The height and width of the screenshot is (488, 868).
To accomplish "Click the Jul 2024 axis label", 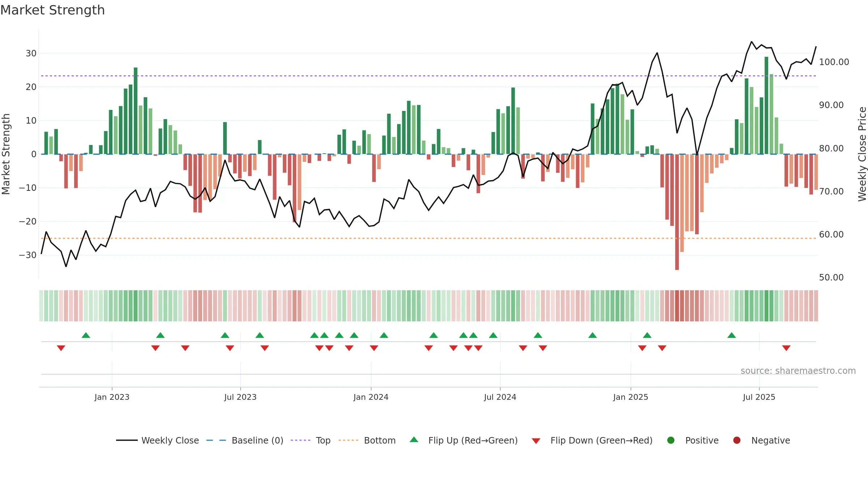I will tap(500, 397).
